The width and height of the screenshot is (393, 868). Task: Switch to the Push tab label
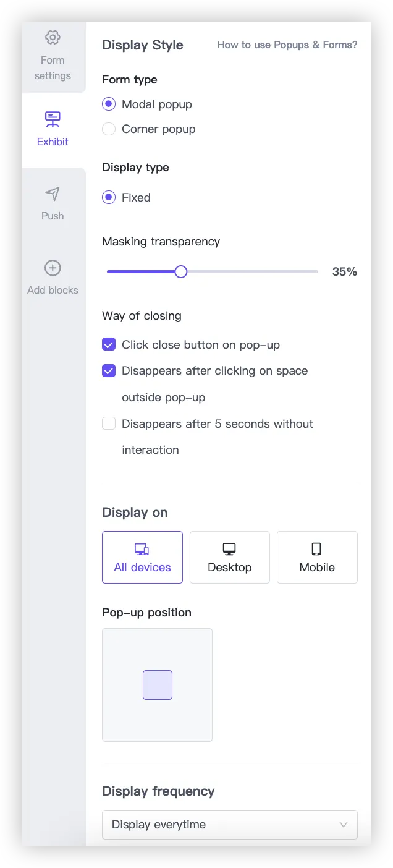click(53, 216)
